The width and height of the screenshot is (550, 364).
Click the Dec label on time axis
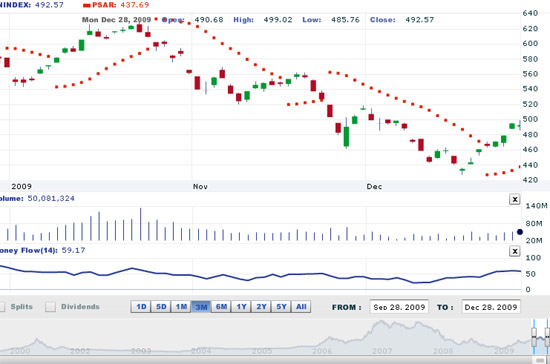pyautogui.click(x=374, y=187)
